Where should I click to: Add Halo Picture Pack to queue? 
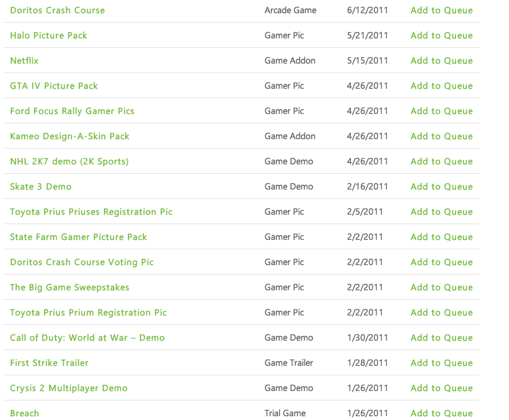(442, 35)
